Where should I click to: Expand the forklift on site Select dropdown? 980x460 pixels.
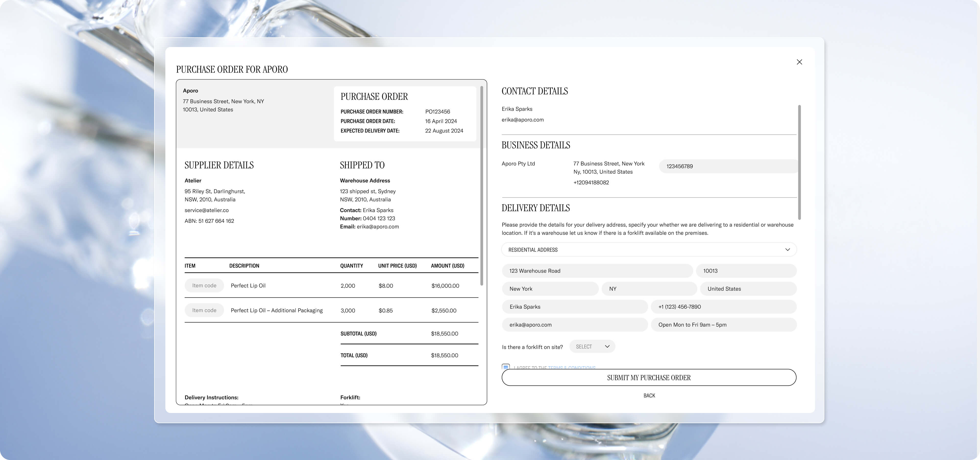(592, 347)
